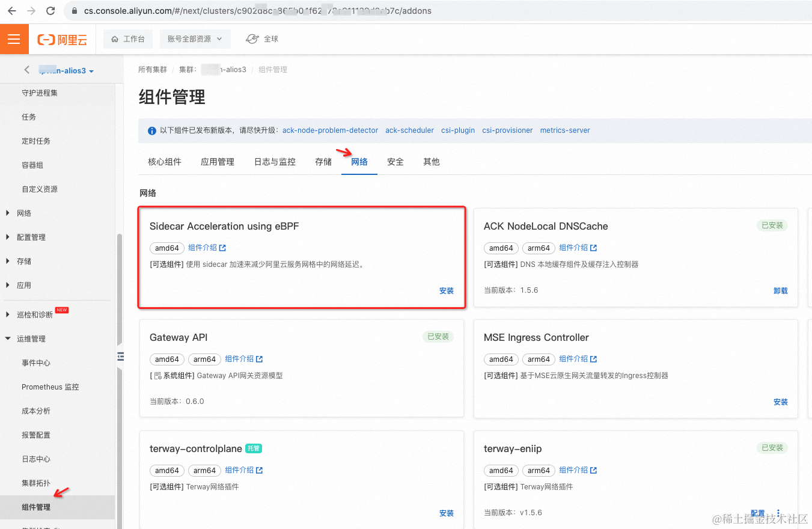Open 成本分析 in sidebar
Viewport: 812px width, 529px height.
[36, 411]
